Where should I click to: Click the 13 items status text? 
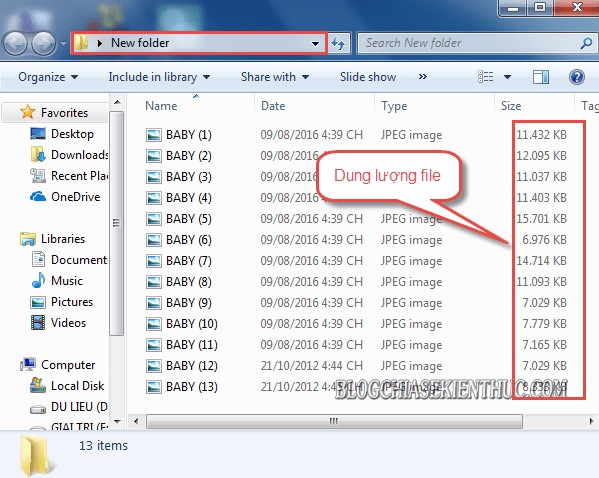(103, 446)
